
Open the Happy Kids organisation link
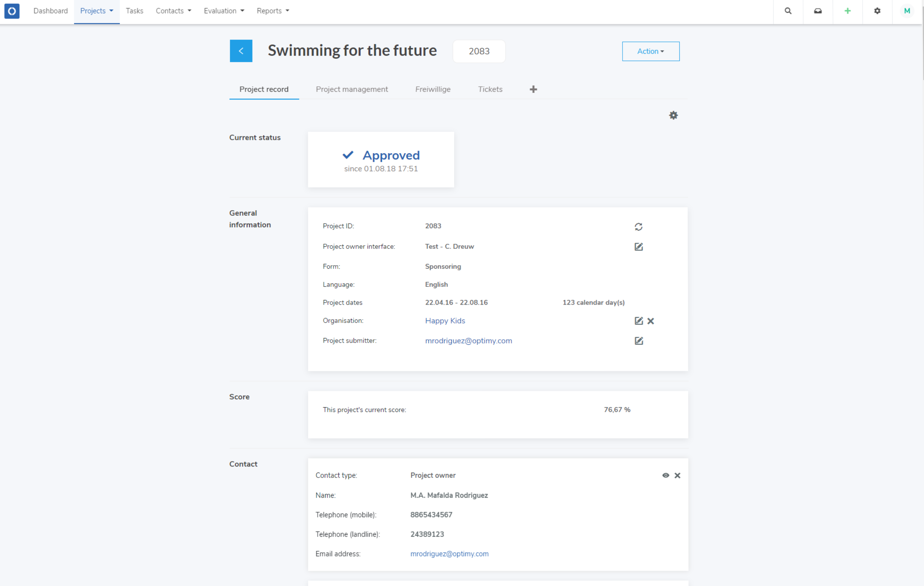[445, 320]
